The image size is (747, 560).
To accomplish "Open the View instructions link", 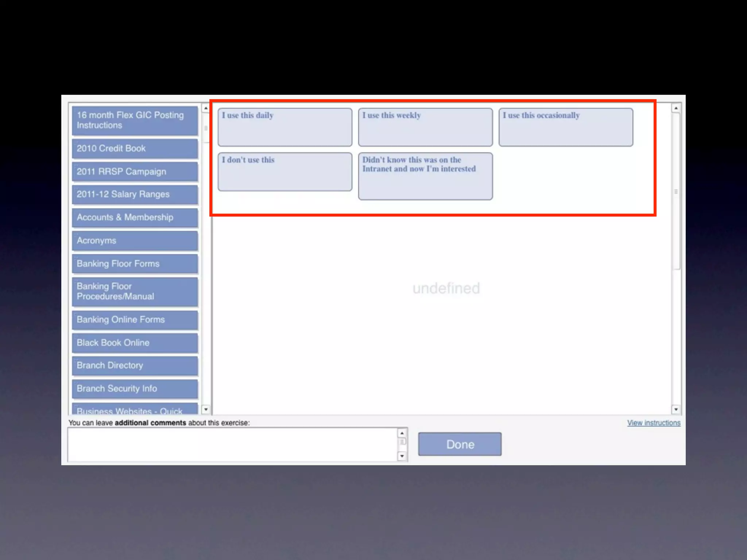I will pyautogui.click(x=654, y=423).
